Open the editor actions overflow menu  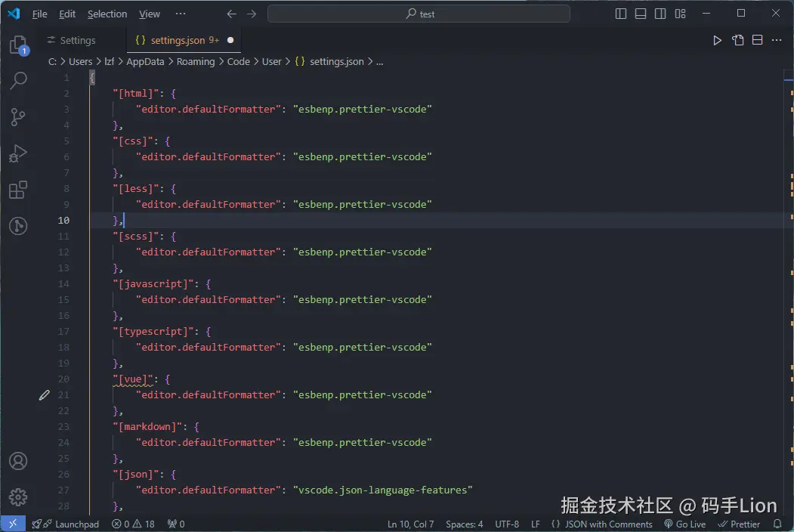point(777,40)
